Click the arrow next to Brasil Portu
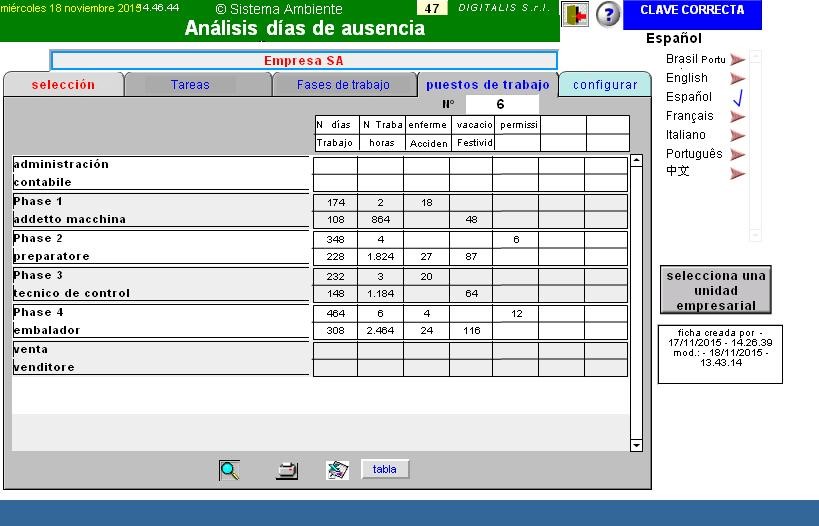 click(x=738, y=60)
